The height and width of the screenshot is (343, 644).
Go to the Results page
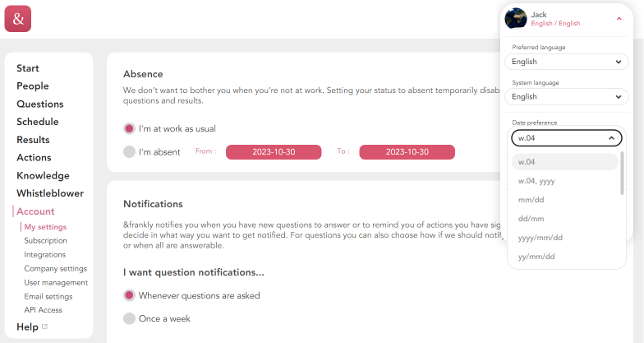(33, 140)
